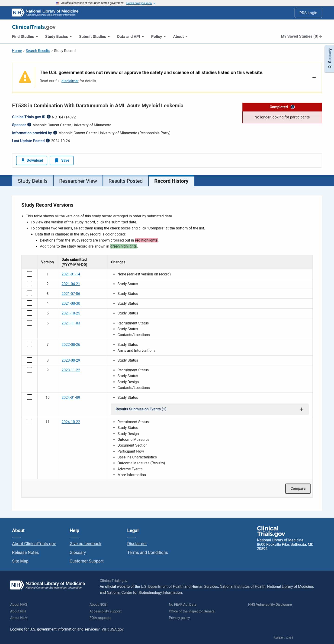Click the PRS Login button

point(308,13)
